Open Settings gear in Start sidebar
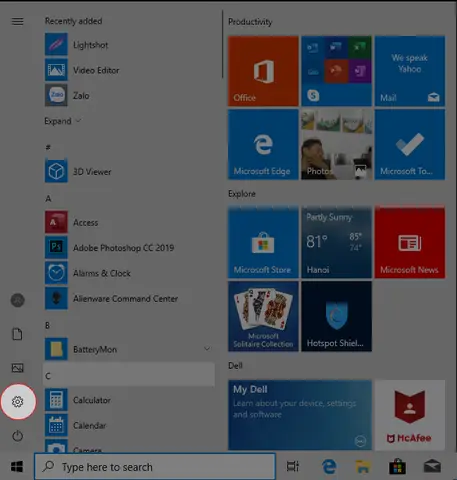This screenshot has height=480, width=457. [x=18, y=402]
